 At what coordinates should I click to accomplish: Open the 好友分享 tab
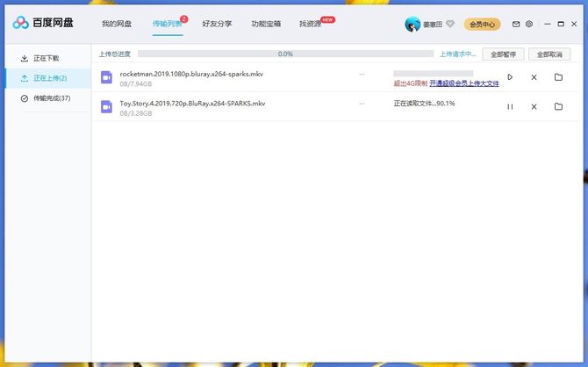(217, 24)
